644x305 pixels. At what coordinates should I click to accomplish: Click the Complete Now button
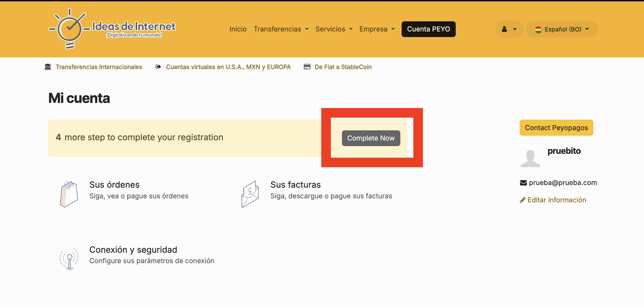(371, 138)
